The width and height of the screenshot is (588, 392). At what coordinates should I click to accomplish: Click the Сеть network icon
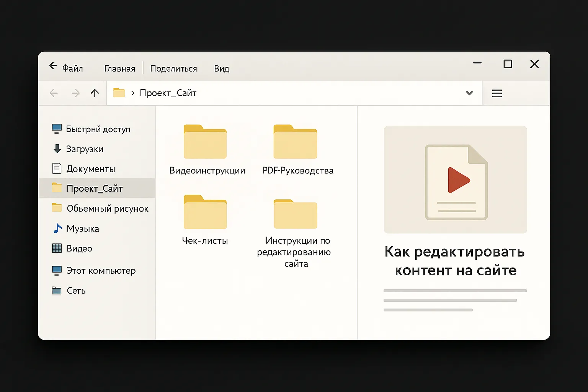point(57,291)
